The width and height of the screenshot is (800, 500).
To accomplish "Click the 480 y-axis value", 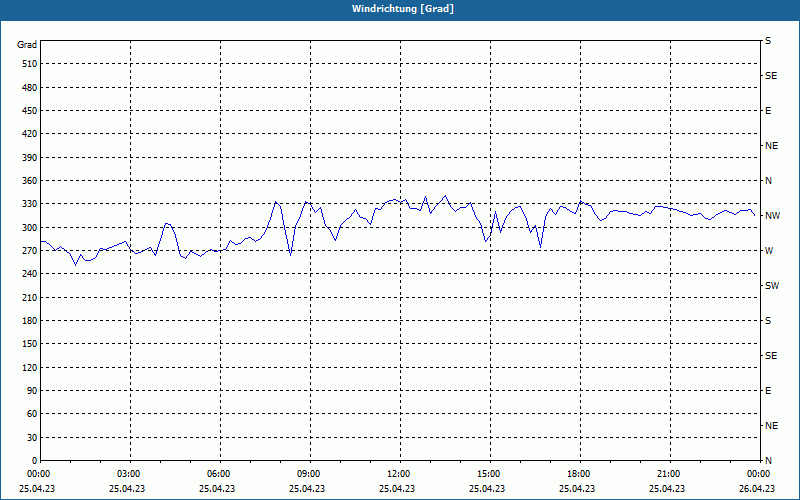I will tap(30, 88).
